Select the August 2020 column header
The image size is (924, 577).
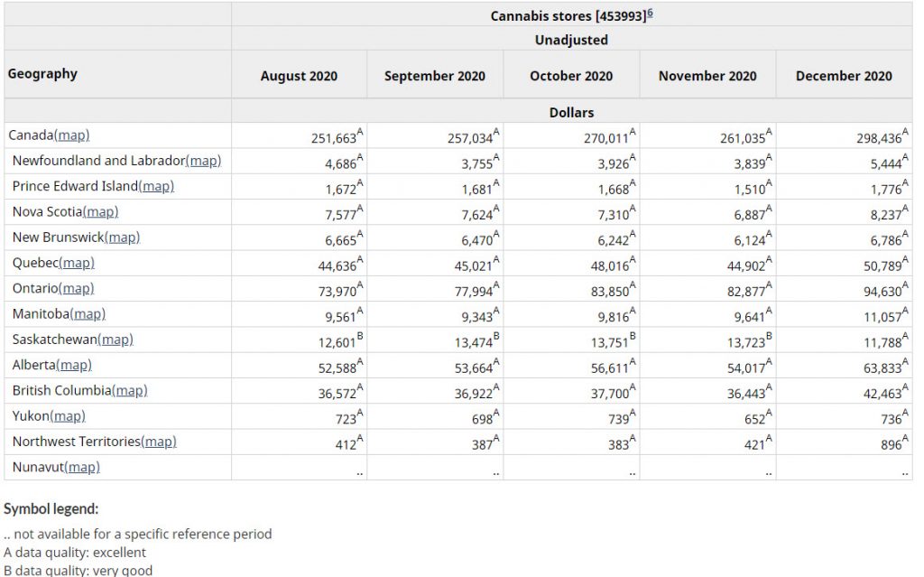coord(299,76)
